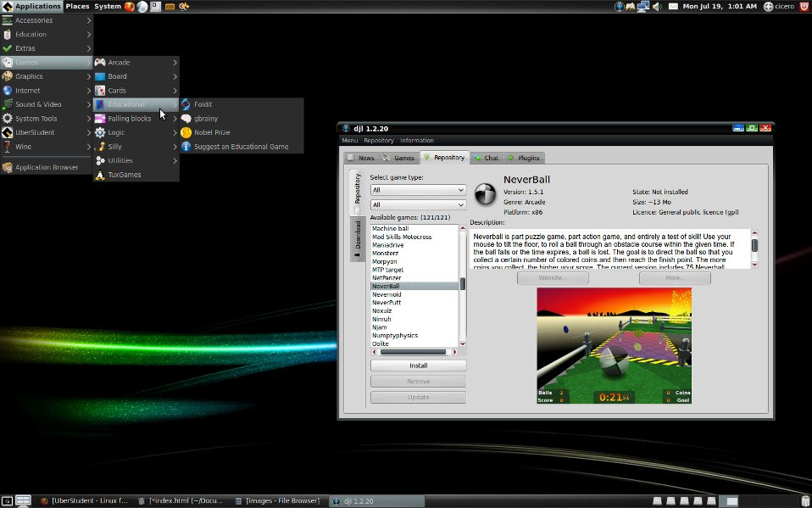Image resolution: width=812 pixels, height=508 pixels.
Task: Click the network computers tray icon
Action: [643, 6]
